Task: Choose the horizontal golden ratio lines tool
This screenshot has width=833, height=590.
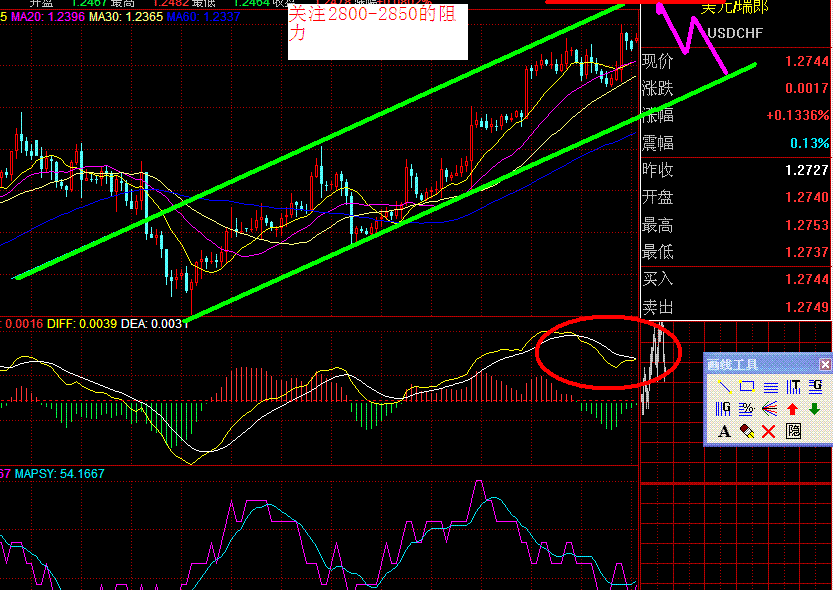Action: pos(815,387)
